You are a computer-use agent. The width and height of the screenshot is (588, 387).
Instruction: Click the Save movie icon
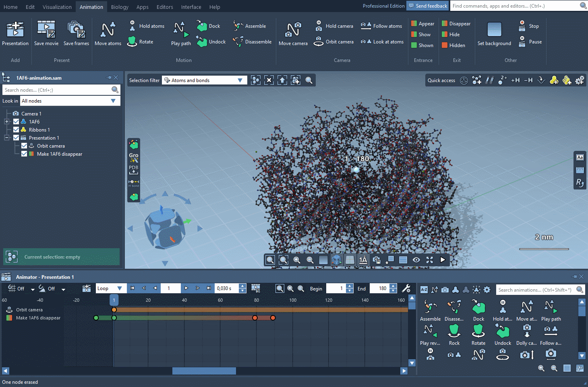click(46, 29)
